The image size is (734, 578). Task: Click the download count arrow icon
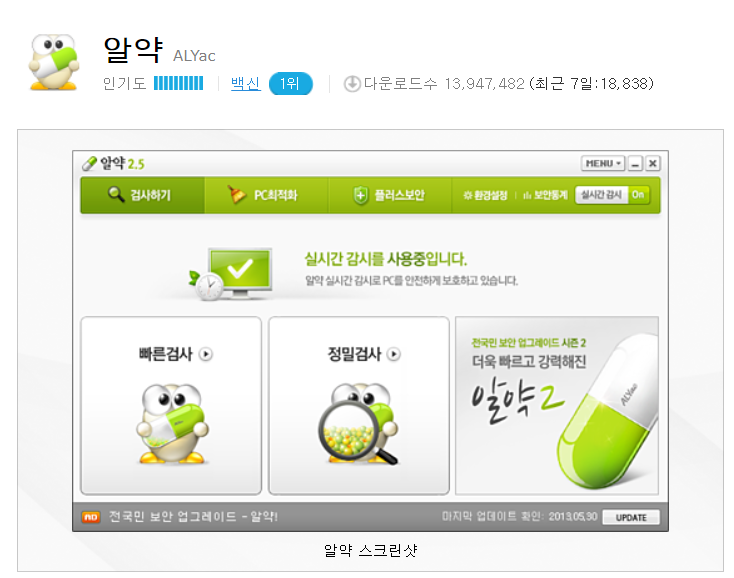pyautogui.click(x=352, y=84)
